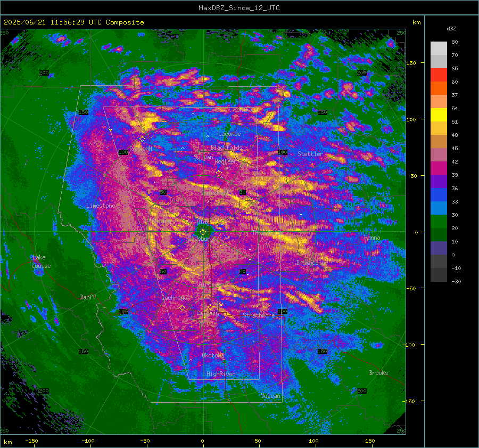Click the Lake Louise label
The image size is (479, 448).
pos(41,262)
